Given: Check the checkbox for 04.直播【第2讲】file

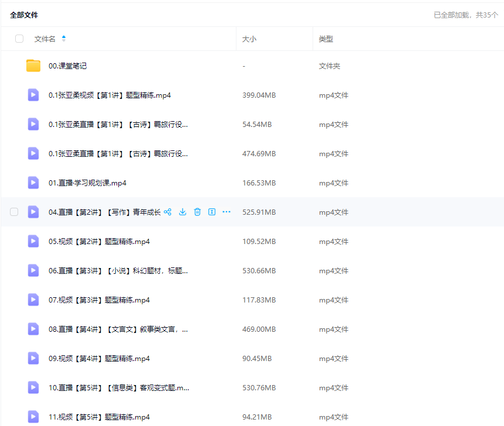Looking at the screenshot, I should tap(14, 212).
